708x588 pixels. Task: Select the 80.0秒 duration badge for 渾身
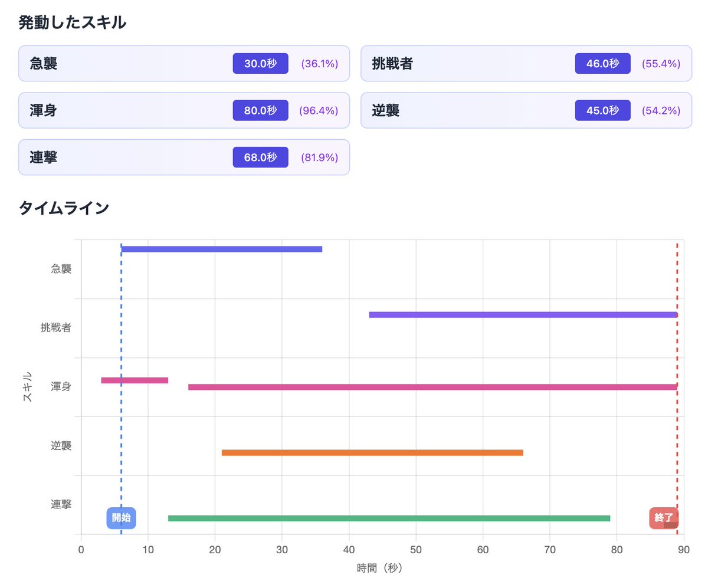[x=260, y=110]
